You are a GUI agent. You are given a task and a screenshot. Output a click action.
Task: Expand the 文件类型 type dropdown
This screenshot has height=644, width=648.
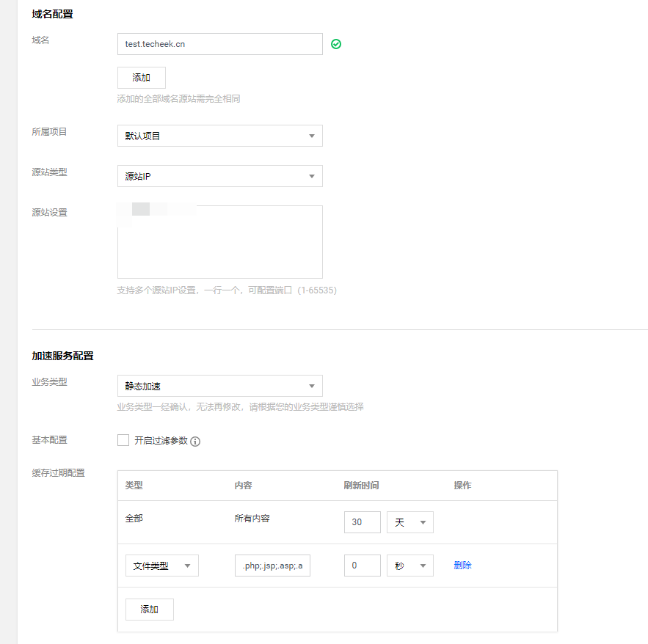click(161, 566)
